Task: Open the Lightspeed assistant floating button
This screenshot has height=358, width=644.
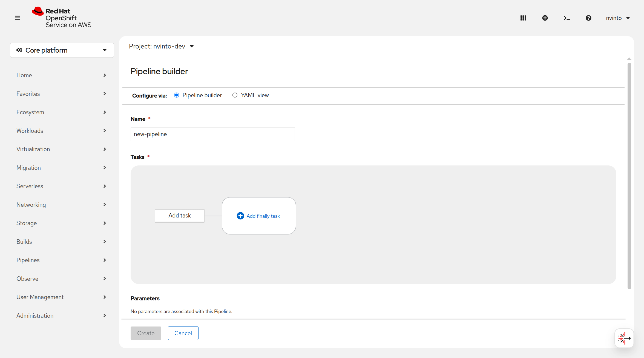Action: click(624, 338)
